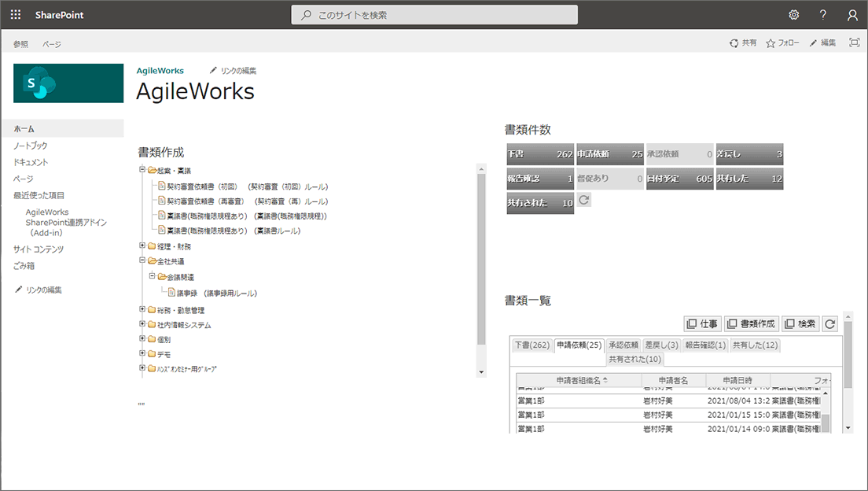Click the 下書 262 count tile
This screenshot has width=868, height=491.
point(540,155)
